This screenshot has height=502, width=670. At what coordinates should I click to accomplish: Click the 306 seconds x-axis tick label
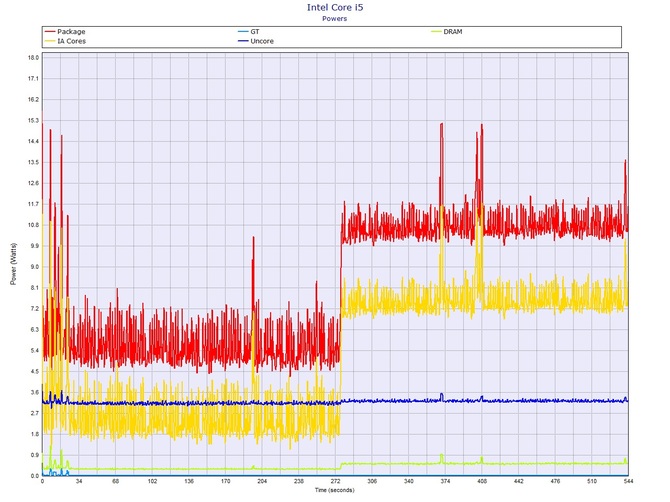coord(372,481)
